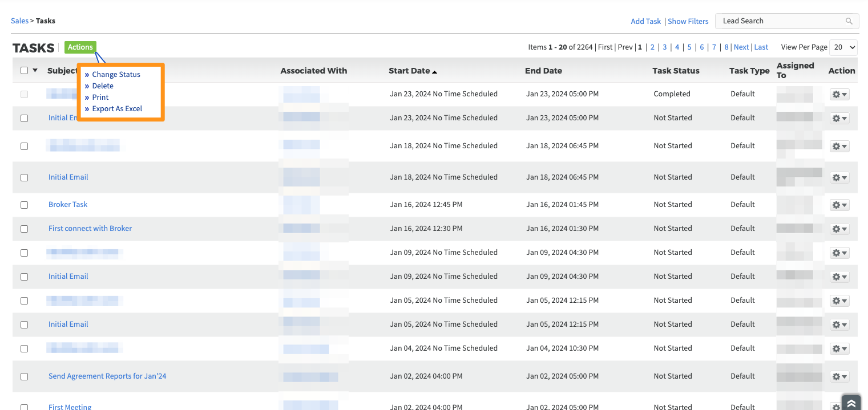The width and height of the screenshot is (868, 410).
Task: Open Show Filters
Action: click(688, 21)
